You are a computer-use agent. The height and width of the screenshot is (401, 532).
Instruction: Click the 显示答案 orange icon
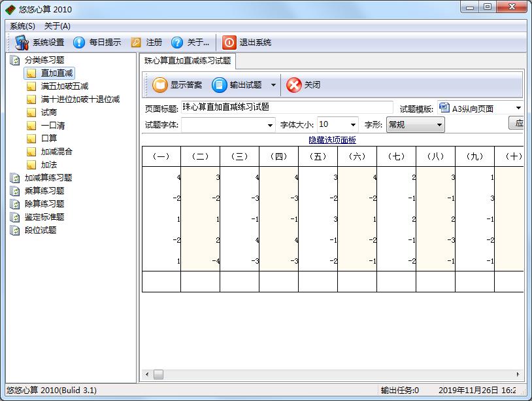pos(160,84)
